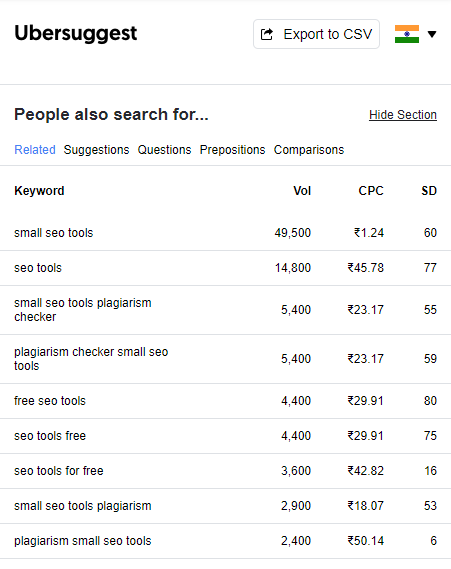Select keyword 'small seo tools'
The image size is (451, 569).
[x=54, y=233]
